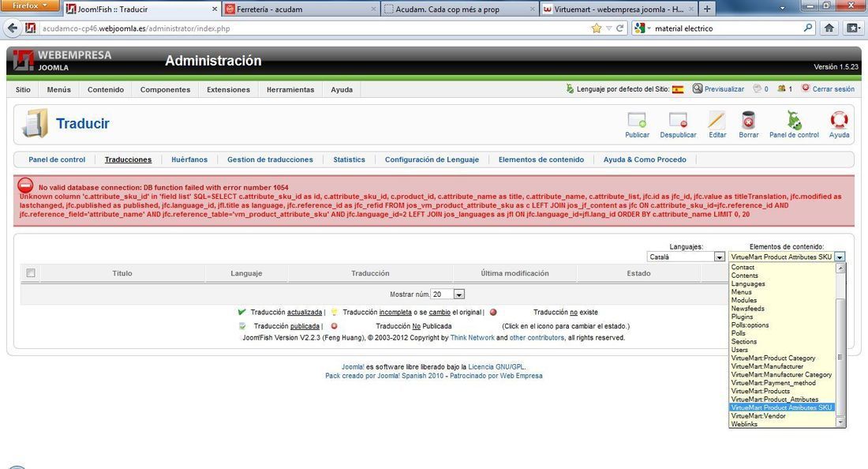Click the search magnifier icon
Screen dimensions: 868x469
coord(808,28)
